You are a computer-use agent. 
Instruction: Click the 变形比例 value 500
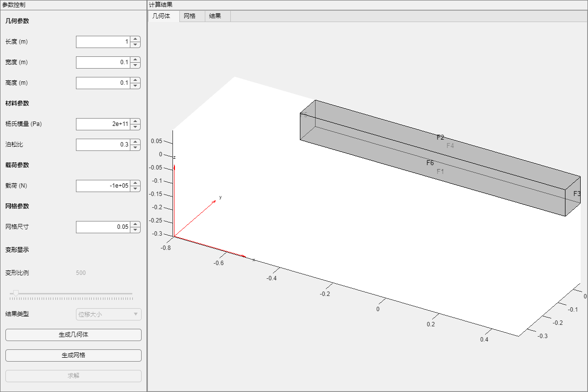click(81, 273)
